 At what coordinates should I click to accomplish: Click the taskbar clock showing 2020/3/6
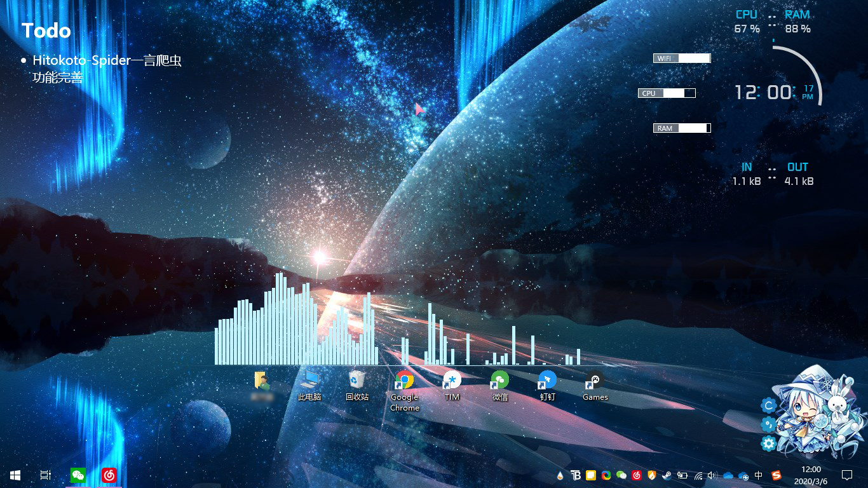[x=811, y=475]
